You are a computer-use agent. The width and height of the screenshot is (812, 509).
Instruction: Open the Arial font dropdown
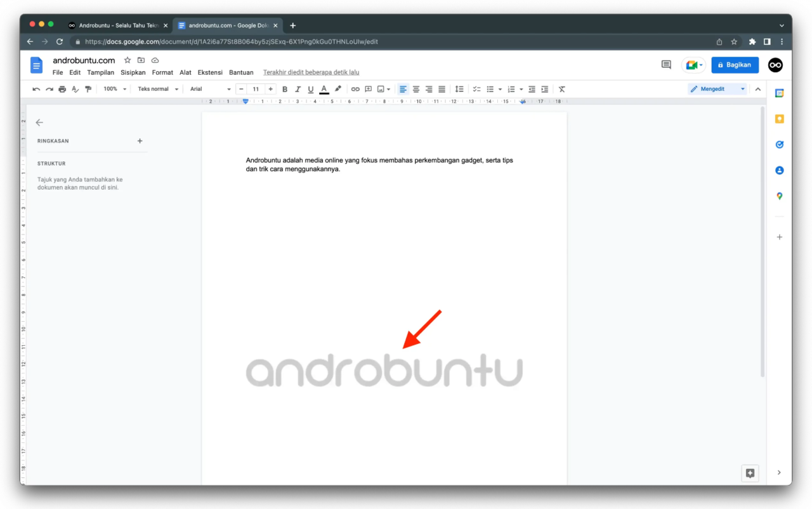point(210,89)
